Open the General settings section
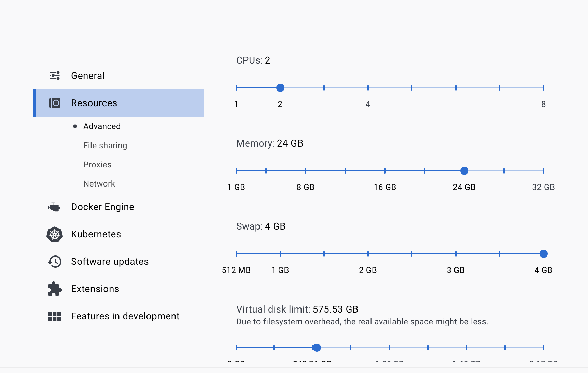Image resolution: width=588 pixels, height=373 pixels. 118,75
